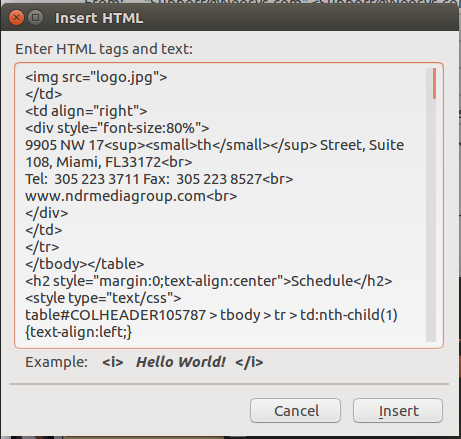The width and height of the screenshot is (461, 439).
Task: Close the Insert HTML dialog window
Action: [x=16, y=17]
